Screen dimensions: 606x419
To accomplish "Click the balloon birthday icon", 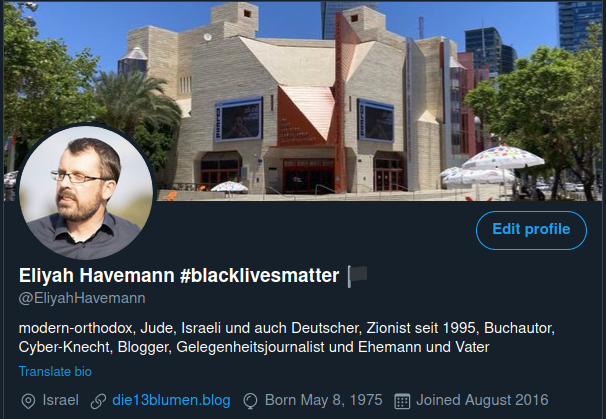I will pos(250,401).
